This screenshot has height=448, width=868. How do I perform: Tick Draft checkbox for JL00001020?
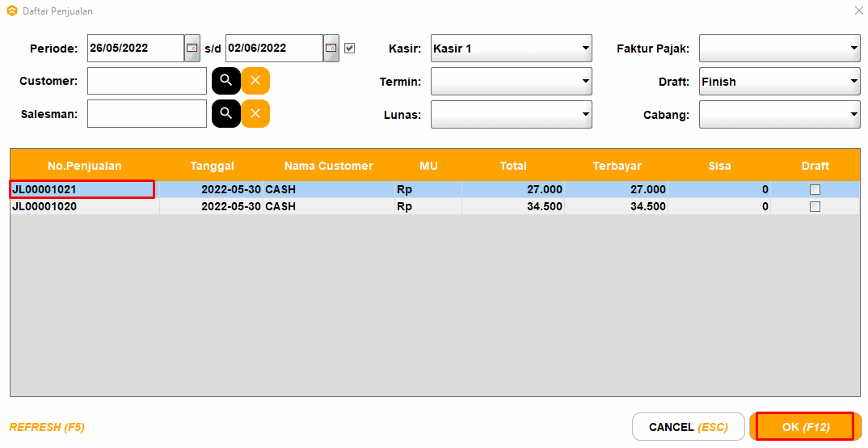(815, 206)
